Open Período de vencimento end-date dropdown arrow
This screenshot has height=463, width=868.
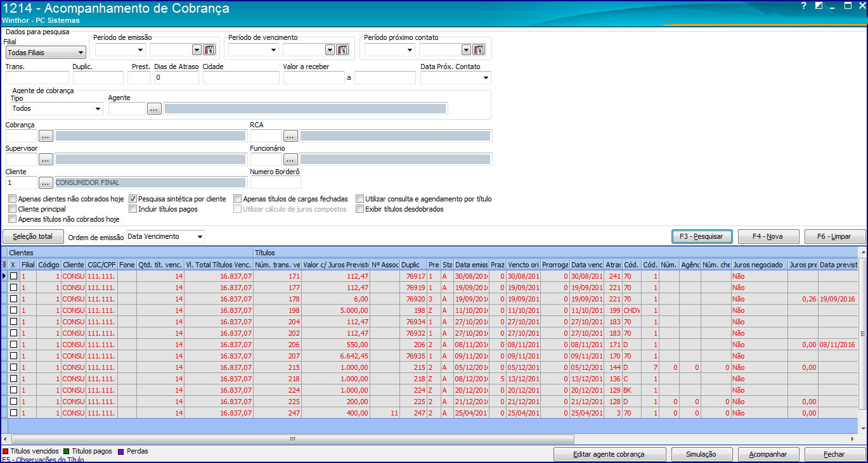click(x=330, y=50)
